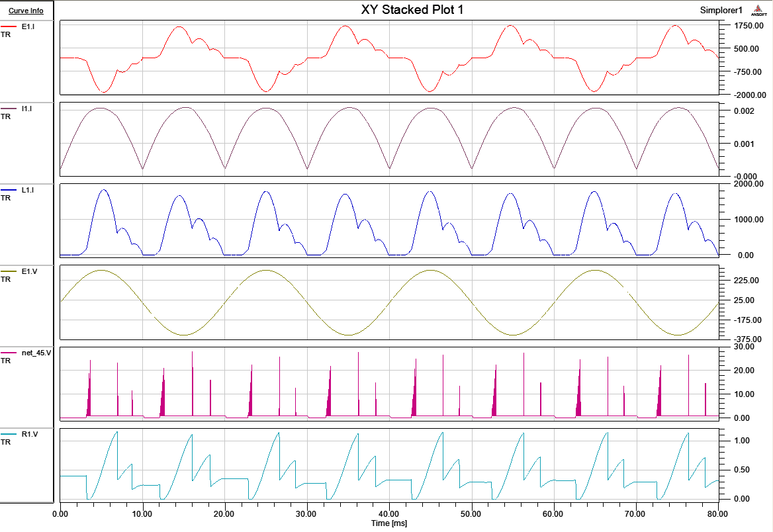Image resolution: width=773 pixels, height=532 pixels.
Task: Select the L1.I curve label
Action: click(x=28, y=189)
